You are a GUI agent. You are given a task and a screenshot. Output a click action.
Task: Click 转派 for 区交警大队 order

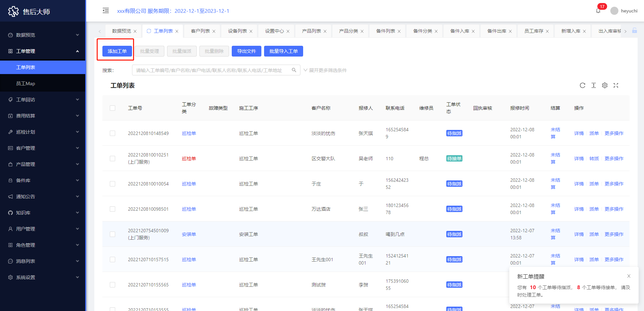coord(594,159)
